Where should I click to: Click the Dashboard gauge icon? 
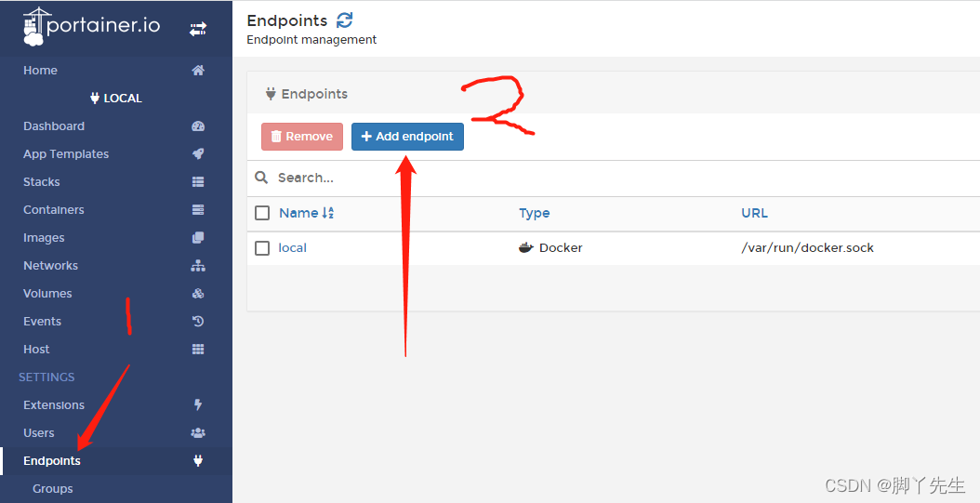tap(198, 126)
